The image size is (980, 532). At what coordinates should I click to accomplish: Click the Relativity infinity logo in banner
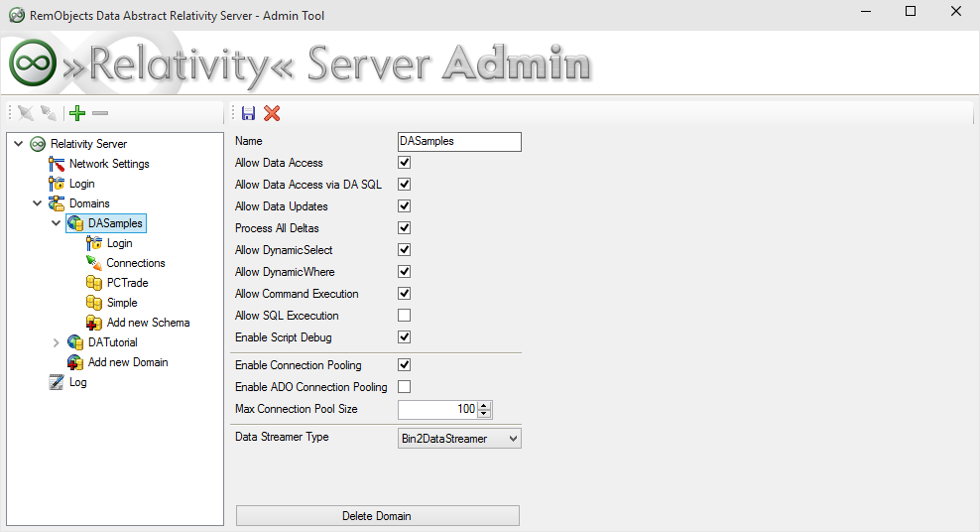tap(33, 63)
